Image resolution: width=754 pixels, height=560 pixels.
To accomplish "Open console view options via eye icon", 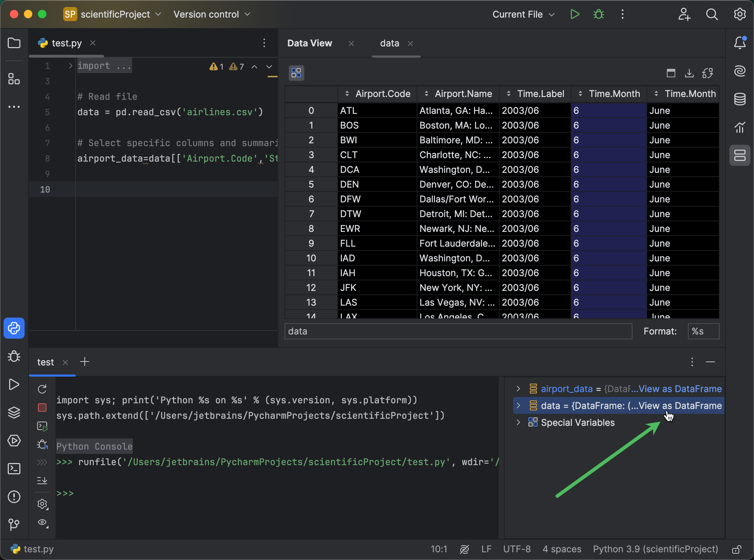I will pyautogui.click(x=42, y=523).
